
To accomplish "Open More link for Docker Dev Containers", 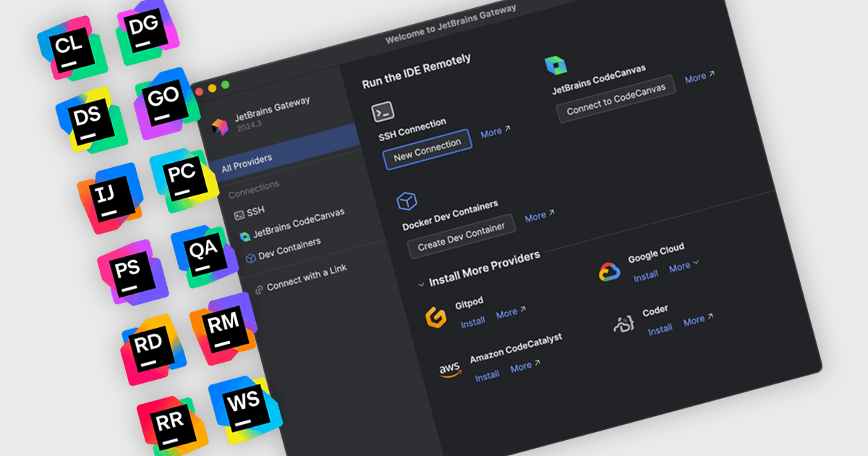I will click(540, 216).
